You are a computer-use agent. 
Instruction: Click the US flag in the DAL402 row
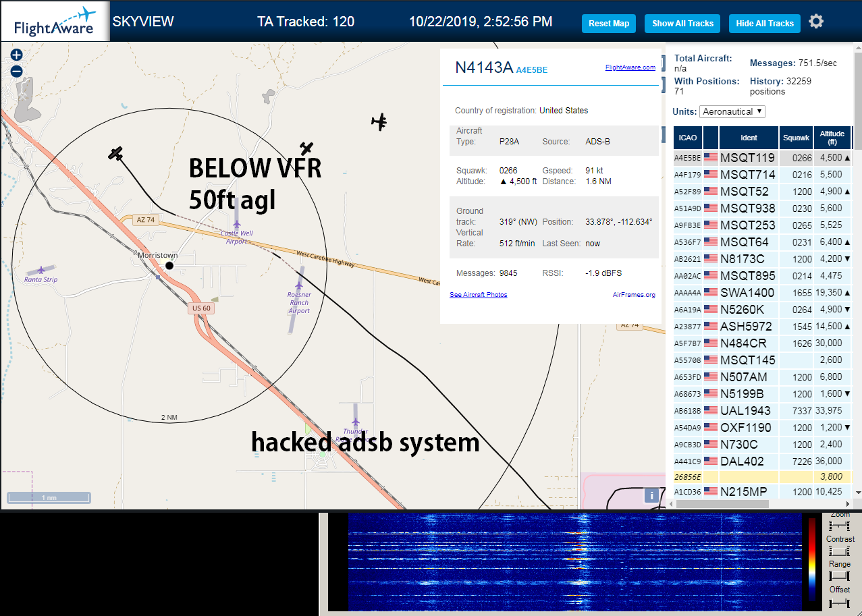[710, 461]
